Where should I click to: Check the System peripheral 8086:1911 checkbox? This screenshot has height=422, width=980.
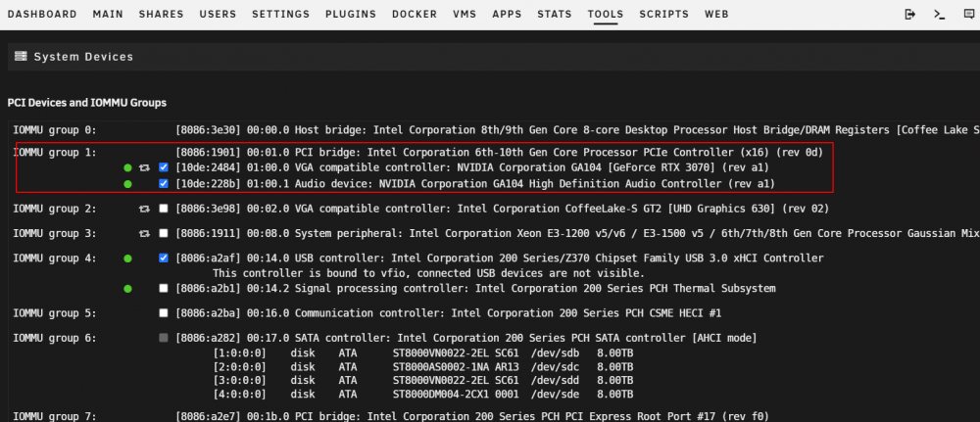[x=164, y=233]
